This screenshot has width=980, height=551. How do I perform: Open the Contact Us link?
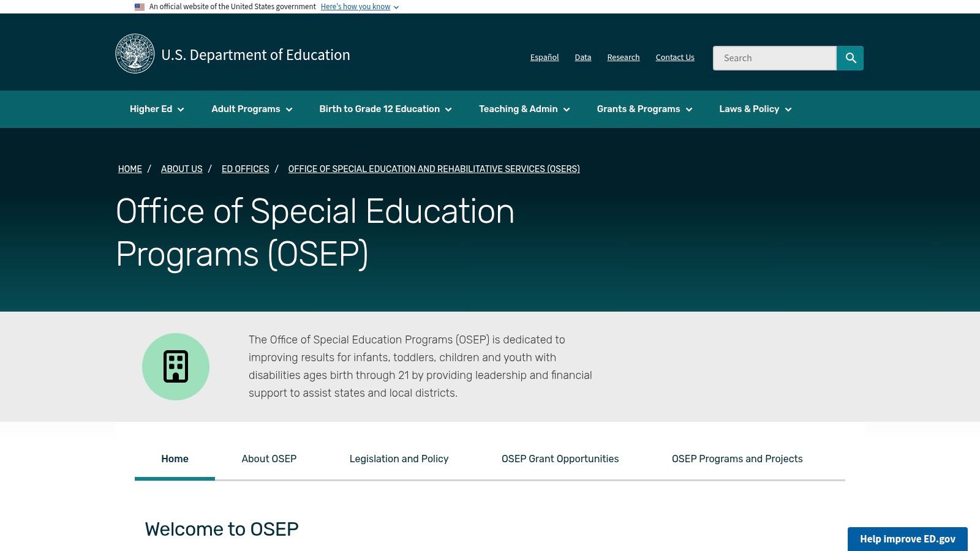pyautogui.click(x=674, y=57)
